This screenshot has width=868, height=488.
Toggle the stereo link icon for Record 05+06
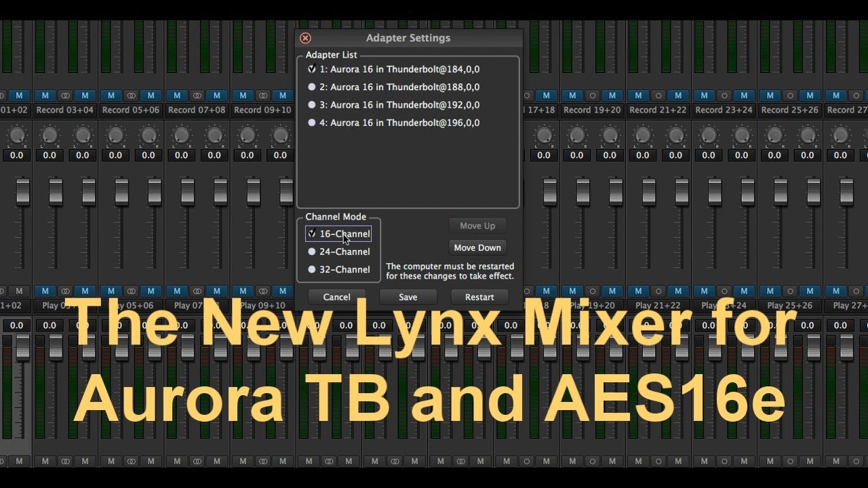coord(132,96)
